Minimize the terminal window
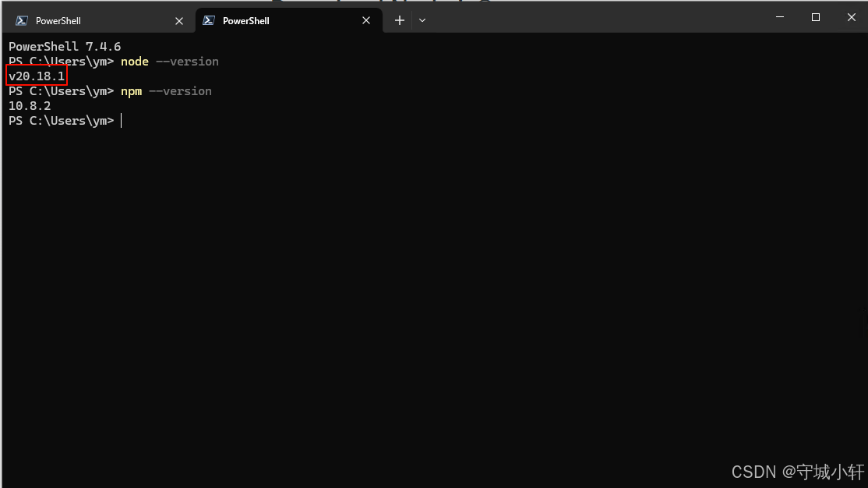 [x=780, y=17]
